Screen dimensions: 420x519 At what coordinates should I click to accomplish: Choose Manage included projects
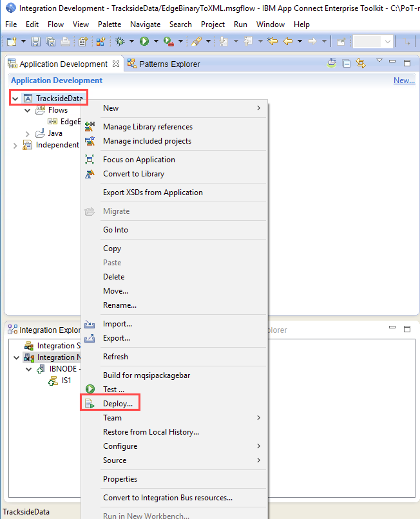click(174, 141)
